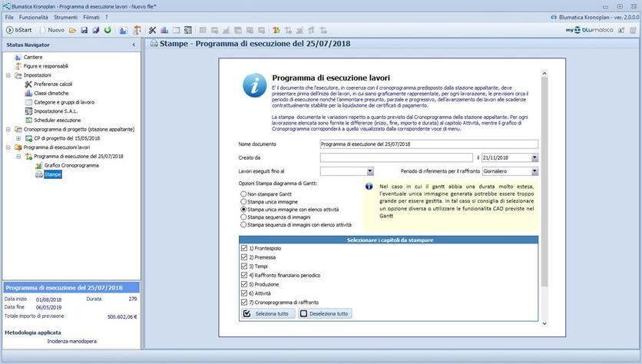Open the Funzionalità menu
642x364 pixels.
click(34, 17)
